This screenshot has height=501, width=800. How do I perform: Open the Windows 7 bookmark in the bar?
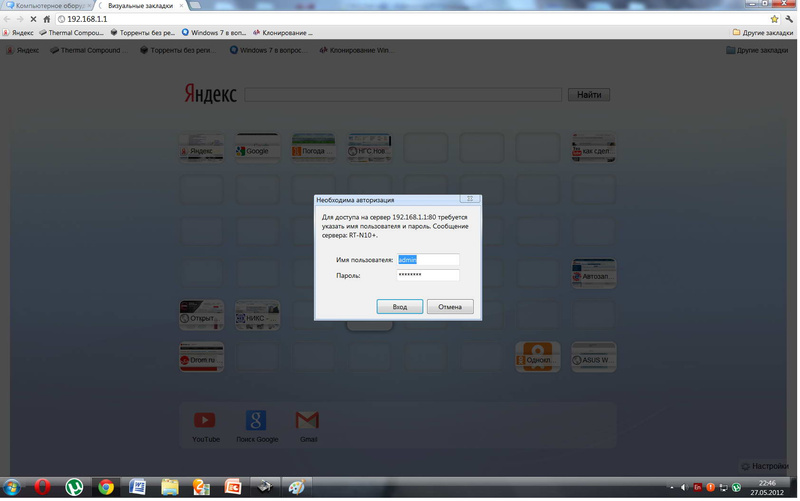[x=214, y=33]
